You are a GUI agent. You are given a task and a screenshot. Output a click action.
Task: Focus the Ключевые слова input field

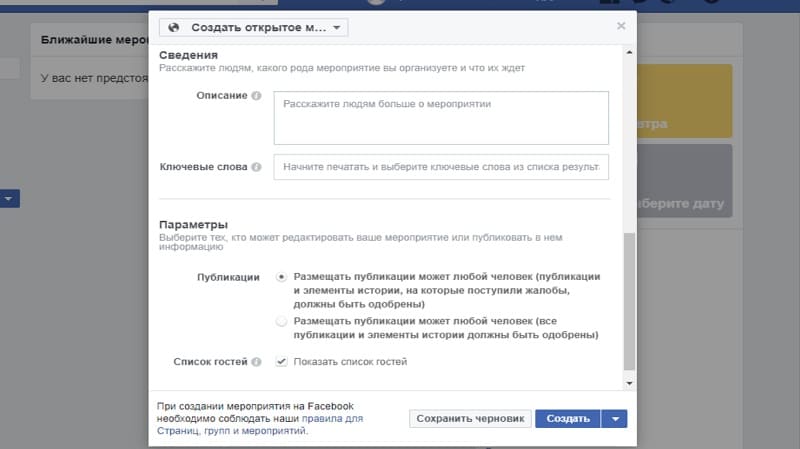tap(441, 167)
